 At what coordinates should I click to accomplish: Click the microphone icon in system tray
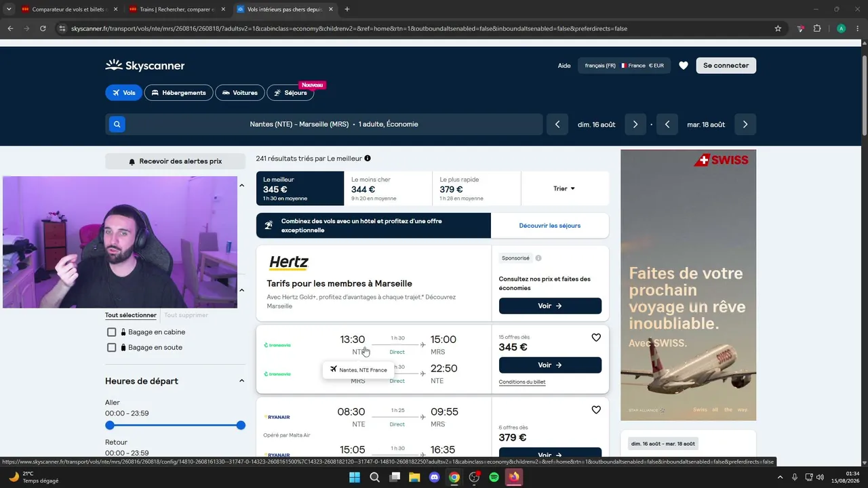795,477
